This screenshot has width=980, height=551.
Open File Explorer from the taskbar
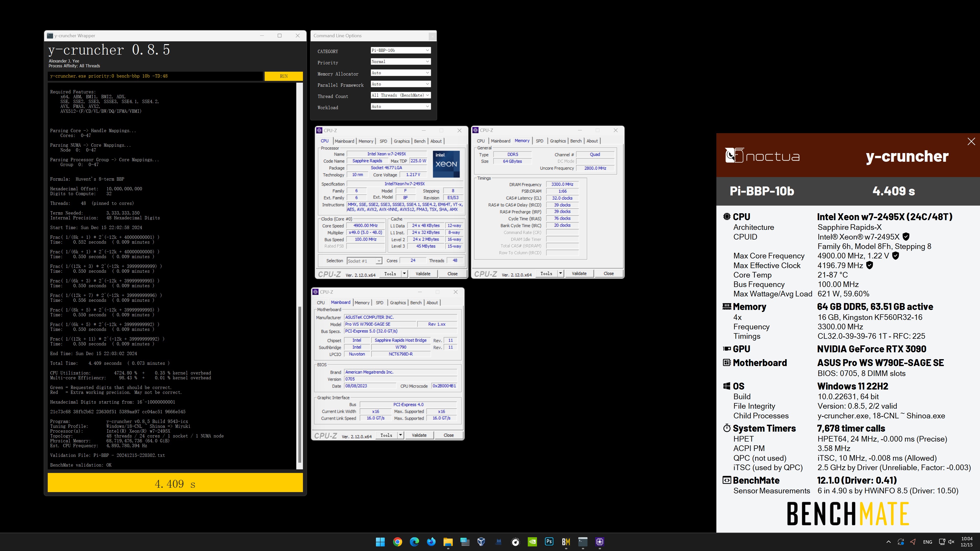click(x=448, y=542)
